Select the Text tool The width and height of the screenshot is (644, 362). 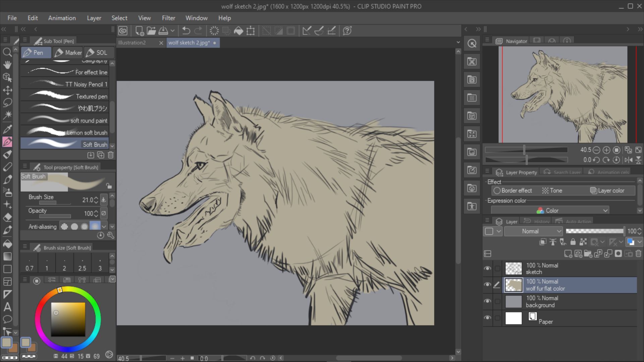[x=7, y=307]
